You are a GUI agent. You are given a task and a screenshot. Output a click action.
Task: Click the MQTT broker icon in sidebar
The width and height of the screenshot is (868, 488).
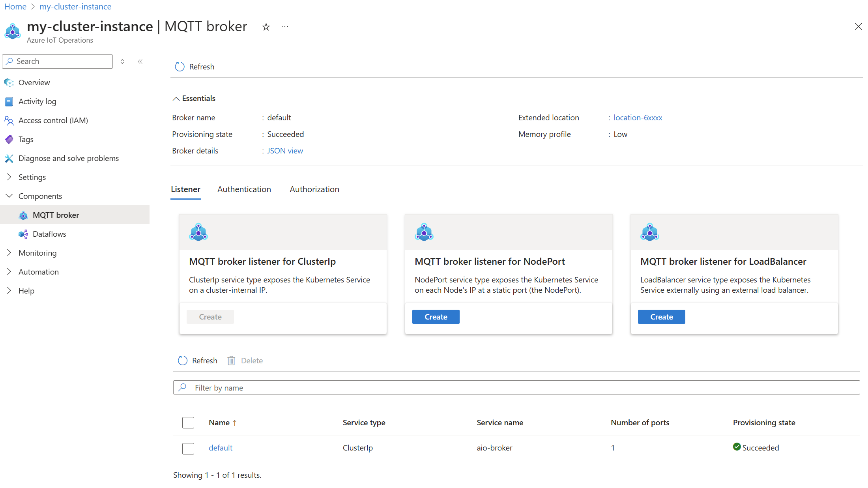(23, 215)
